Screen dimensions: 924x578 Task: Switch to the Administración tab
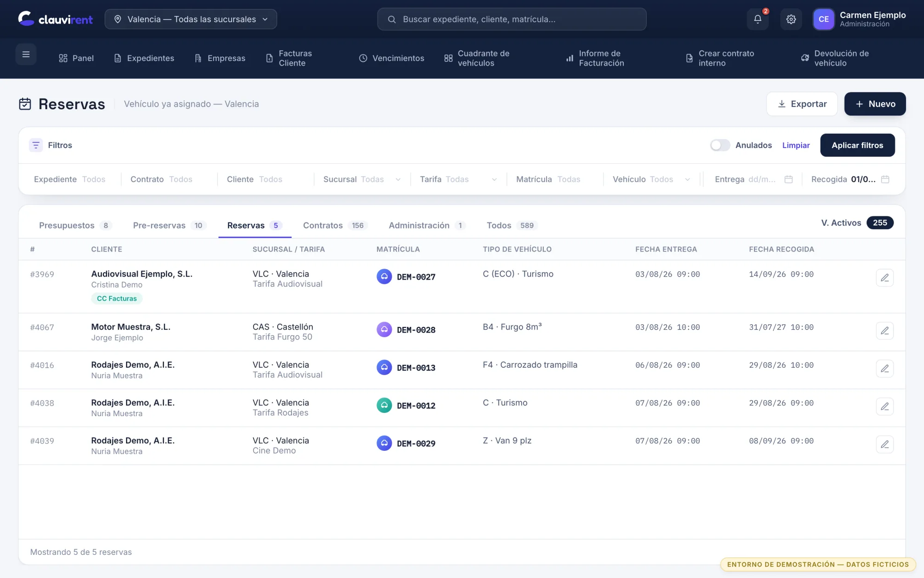(427, 225)
